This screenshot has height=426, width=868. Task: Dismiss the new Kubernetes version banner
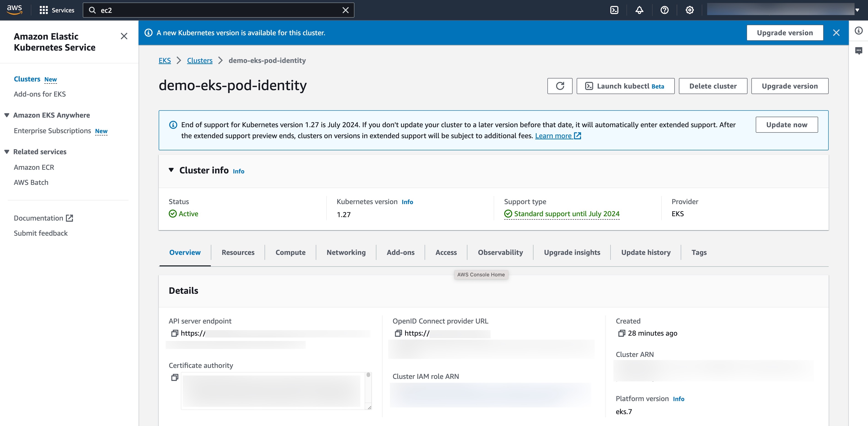[x=836, y=33]
